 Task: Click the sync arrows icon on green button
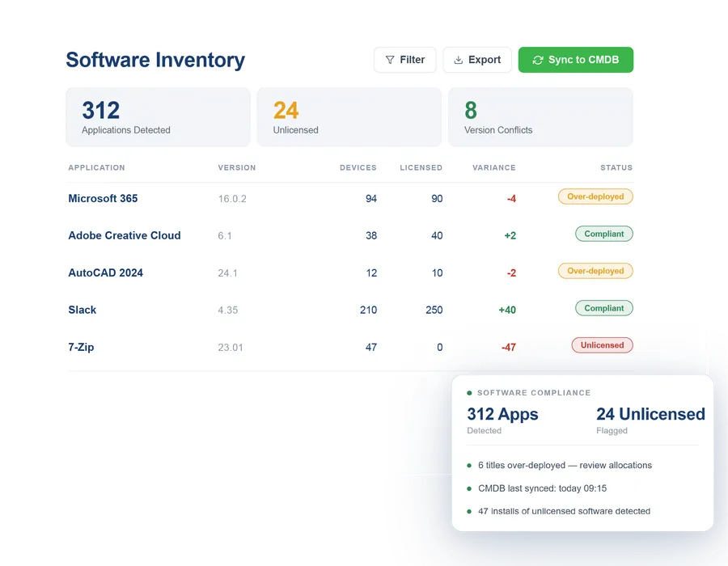[x=538, y=60]
